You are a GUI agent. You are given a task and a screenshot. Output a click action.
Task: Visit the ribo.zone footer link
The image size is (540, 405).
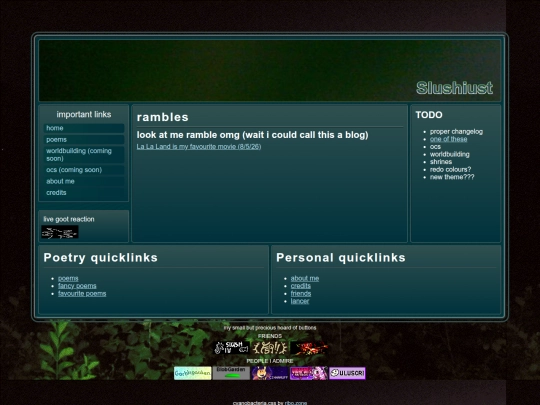296,403
